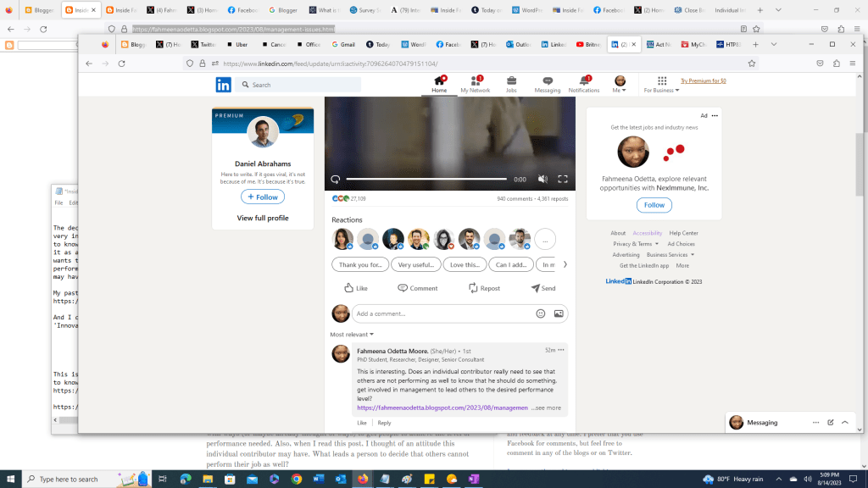The width and height of the screenshot is (868, 488).
Task: Go to the Jobs icon
Action: [511, 81]
